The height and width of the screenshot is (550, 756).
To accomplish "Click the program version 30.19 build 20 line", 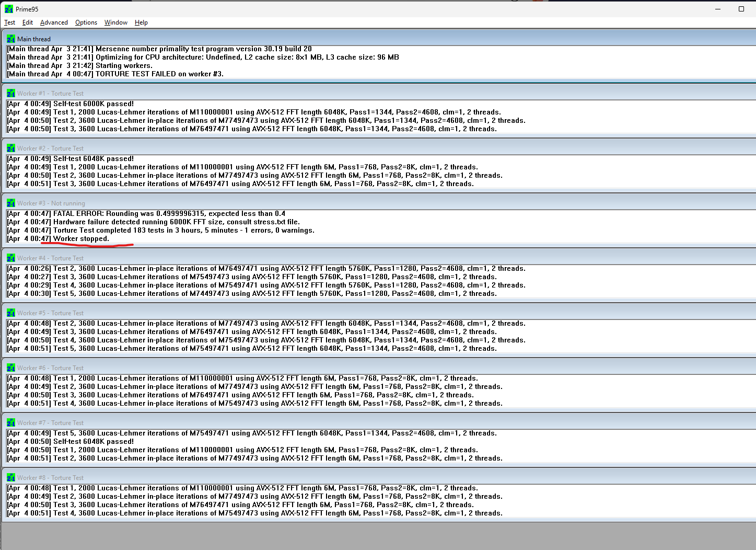I will pyautogui.click(x=159, y=49).
